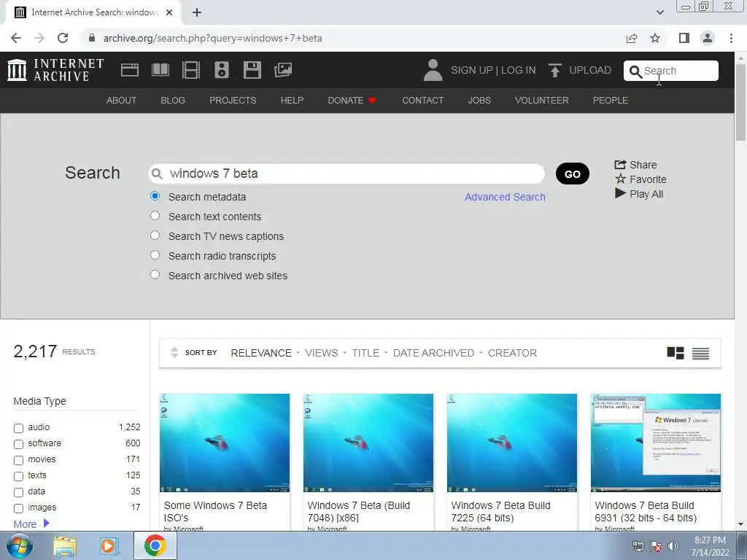
Task: Click SIGN UP | LOG IN link
Action: point(493,70)
